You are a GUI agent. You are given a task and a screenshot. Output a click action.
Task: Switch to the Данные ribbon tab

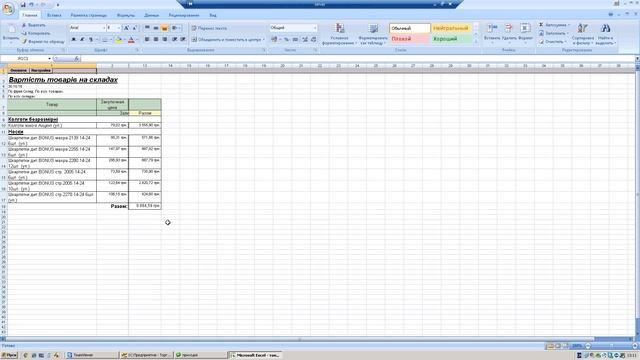[151, 15]
